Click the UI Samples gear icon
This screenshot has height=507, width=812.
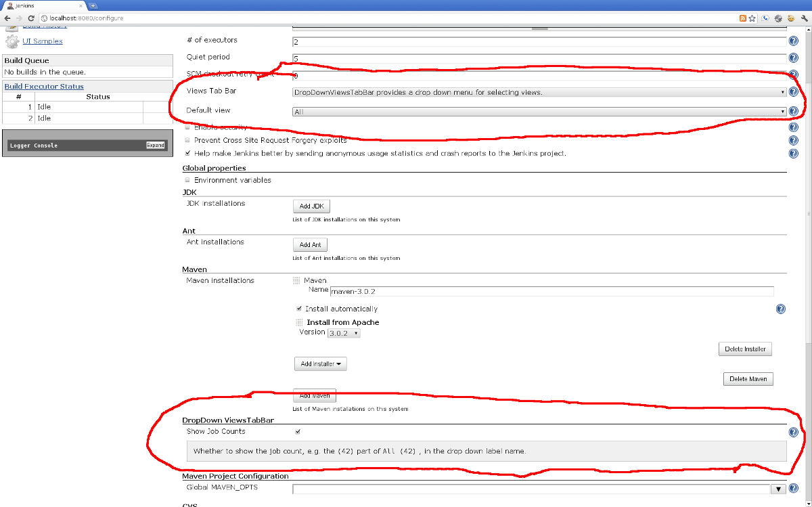click(12, 42)
